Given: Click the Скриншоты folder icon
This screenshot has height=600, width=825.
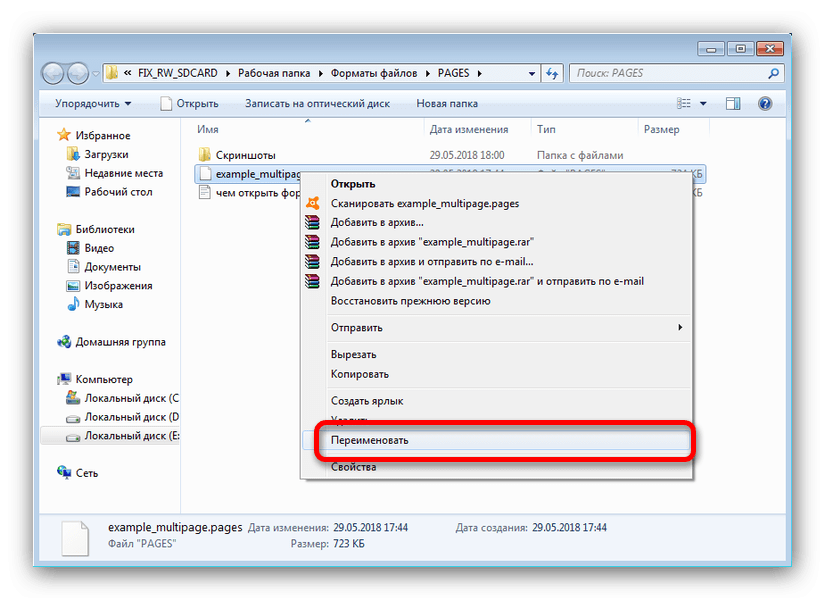Looking at the screenshot, I should pyautogui.click(x=205, y=155).
